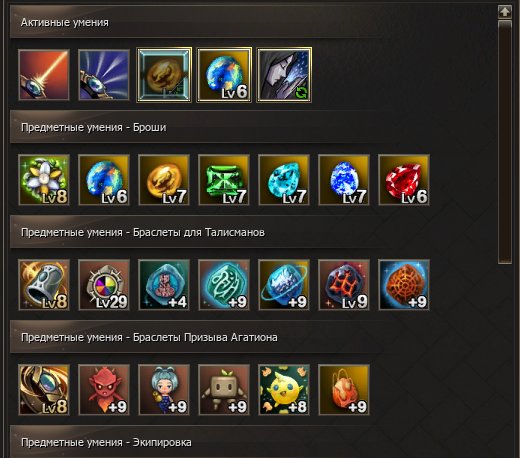Select the white light rays skill icon

104,75
